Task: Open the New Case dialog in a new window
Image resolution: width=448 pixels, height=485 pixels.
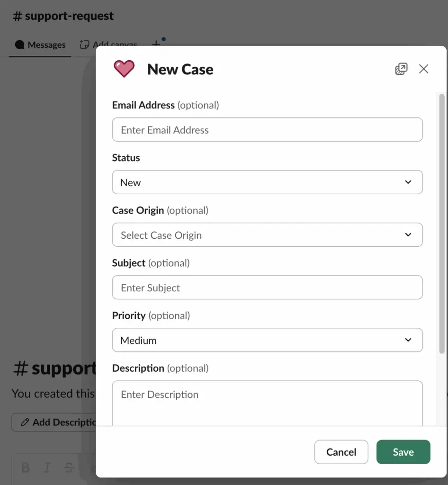Action: pos(401,69)
